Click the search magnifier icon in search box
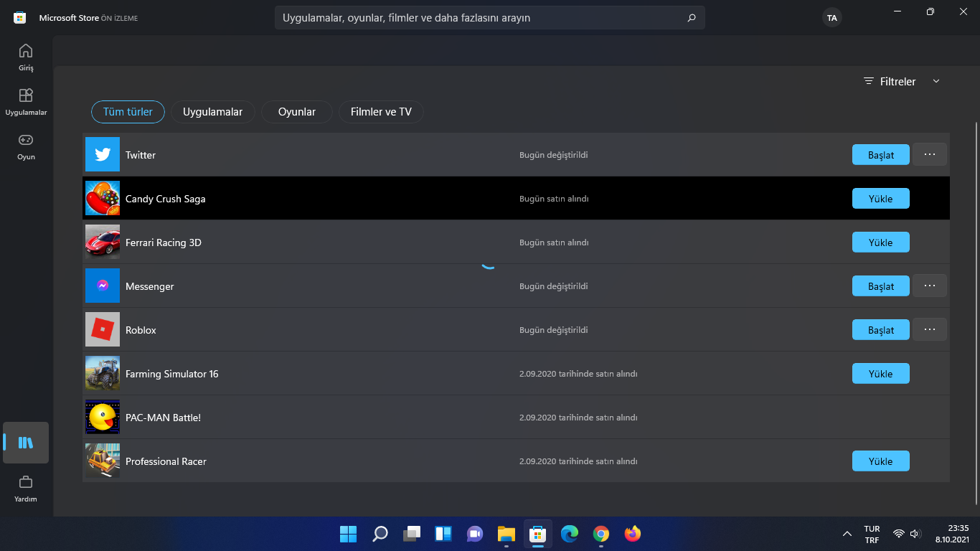980x551 pixels. pos(692,18)
